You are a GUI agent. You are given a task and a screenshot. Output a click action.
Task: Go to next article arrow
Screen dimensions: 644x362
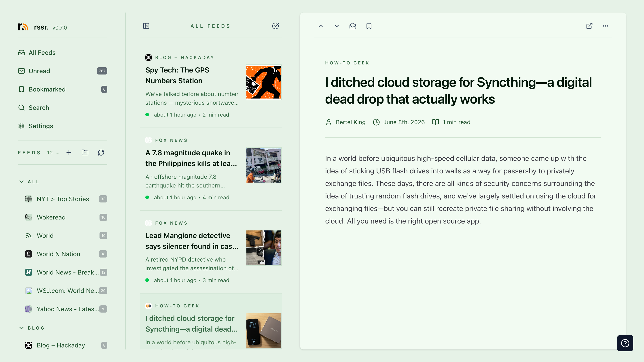[337, 26]
